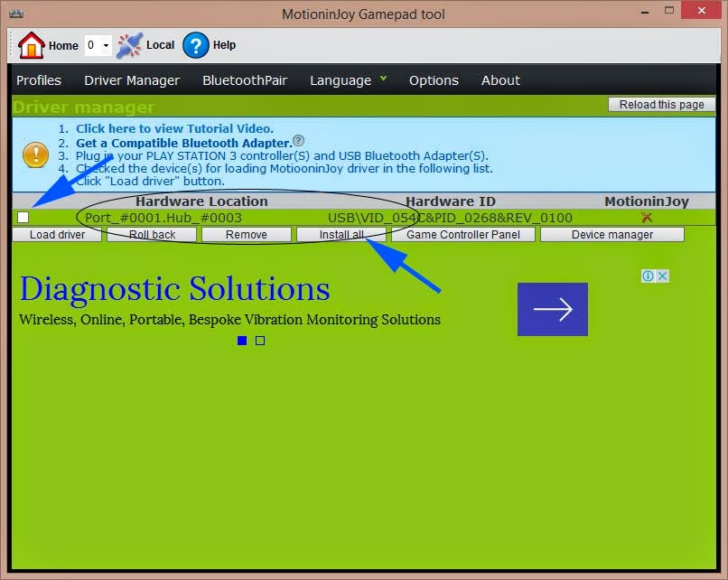Click the Home label in toolbar
The width and height of the screenshot is (728, 580).
(x=63, y=45)
